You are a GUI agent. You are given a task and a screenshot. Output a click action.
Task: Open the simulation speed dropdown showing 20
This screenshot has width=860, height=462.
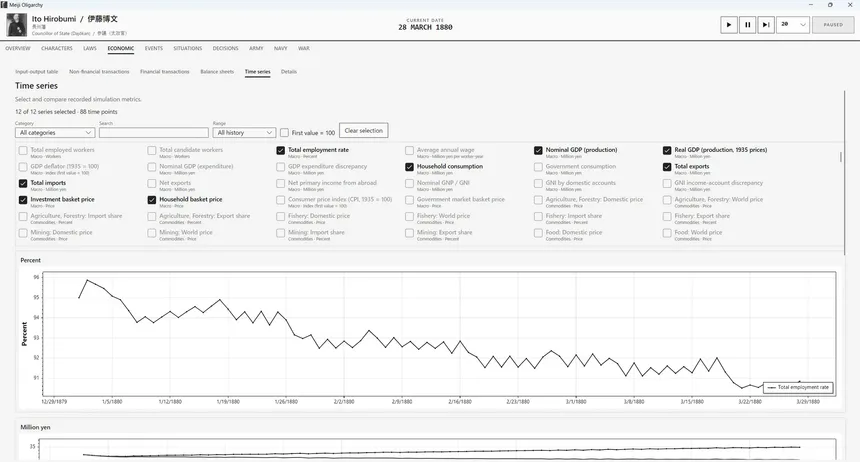coord(793,25)
